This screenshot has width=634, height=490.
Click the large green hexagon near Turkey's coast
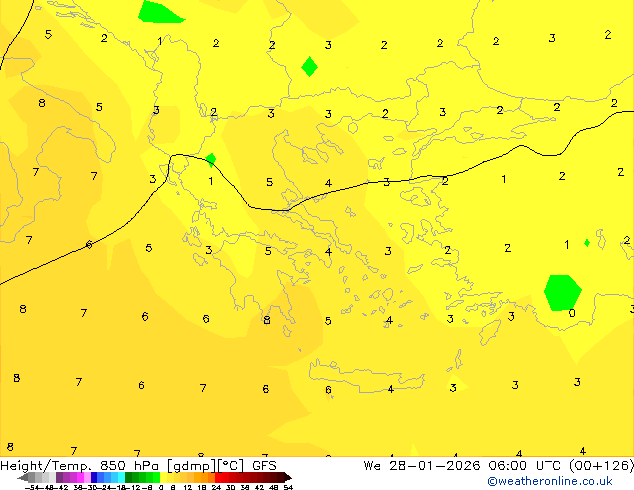(563, 292)
